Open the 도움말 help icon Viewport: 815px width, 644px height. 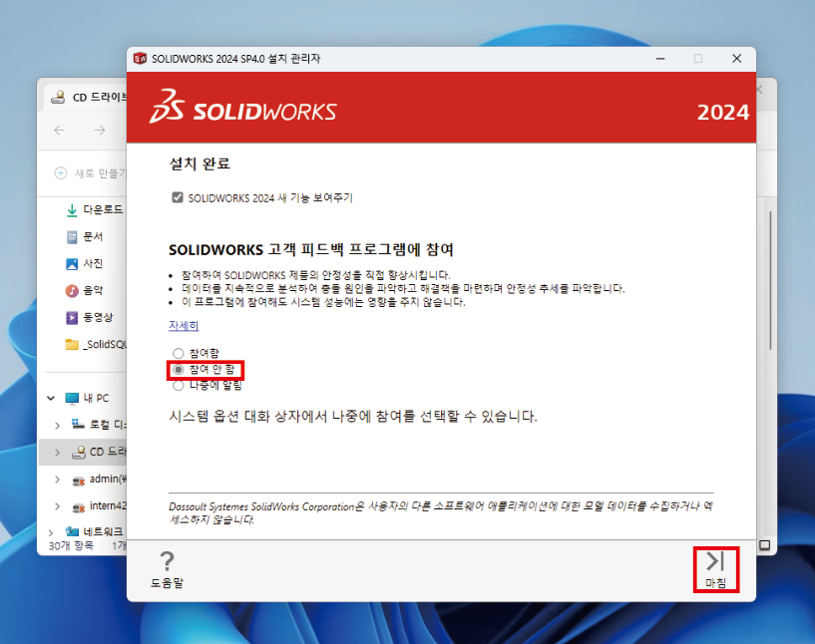pyautogui.click(x=167, y=569)
